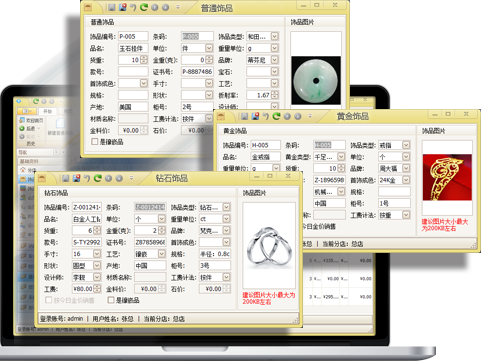Click 登录账号: admin in 钻石饰品 status bar
This screenshot has height=361, width=482.
(x=62, y=319)
